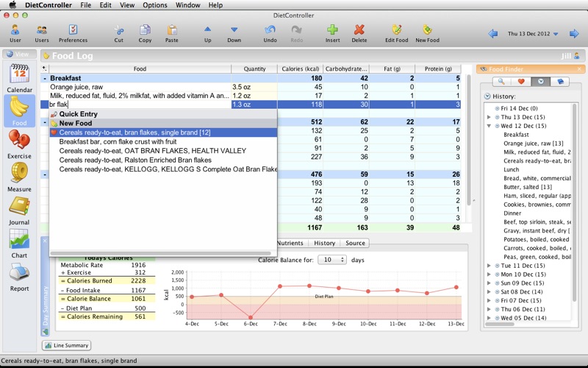Open Preferences from the toolbar
This screenshot has height=368, width=588.
tap(73, 33)
